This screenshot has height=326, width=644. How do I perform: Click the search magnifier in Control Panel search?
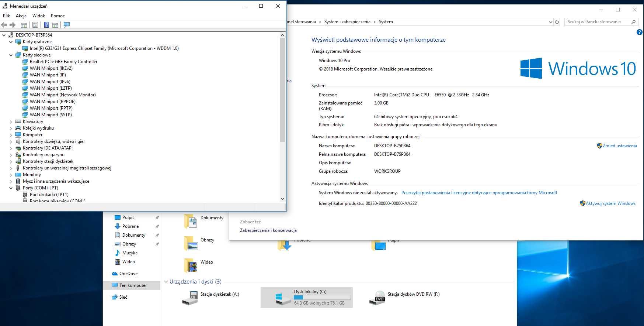click(x=633, y=22)
